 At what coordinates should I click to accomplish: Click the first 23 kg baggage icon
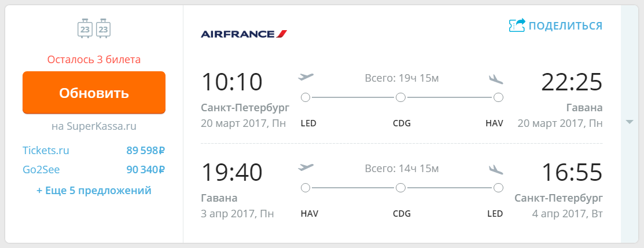(85, 28)
